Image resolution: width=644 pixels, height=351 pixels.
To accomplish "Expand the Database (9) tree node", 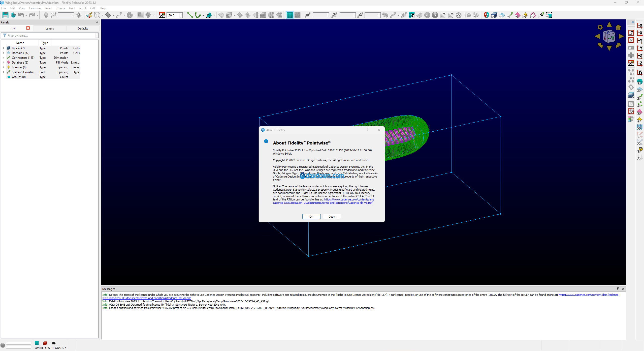I will [x=3, y=62].
